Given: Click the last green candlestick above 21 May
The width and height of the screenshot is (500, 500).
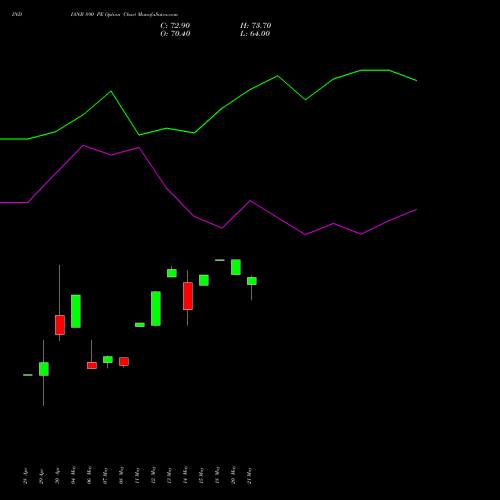Looking at the screenshot, I should click(x=252, y=281).
